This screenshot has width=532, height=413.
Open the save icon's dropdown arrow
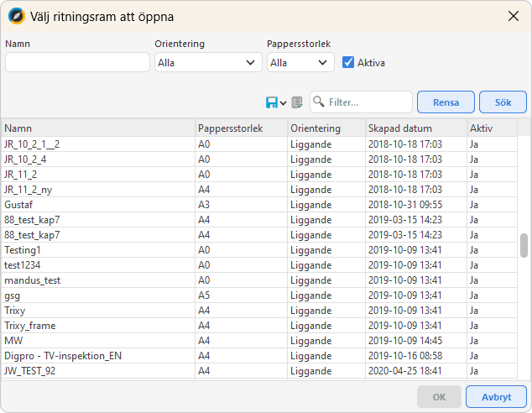pyautogui.click(x=283, y=102)
